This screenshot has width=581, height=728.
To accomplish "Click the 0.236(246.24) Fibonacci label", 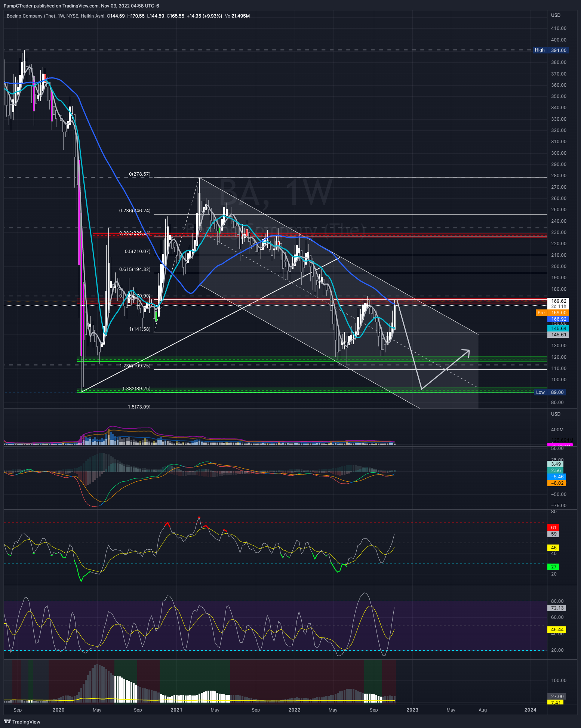I will click(135, 211).
